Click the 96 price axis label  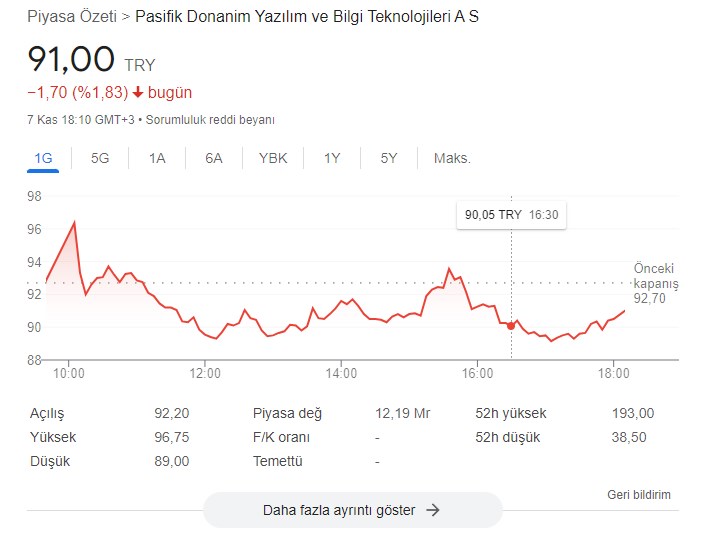click(x=34, y=229)
